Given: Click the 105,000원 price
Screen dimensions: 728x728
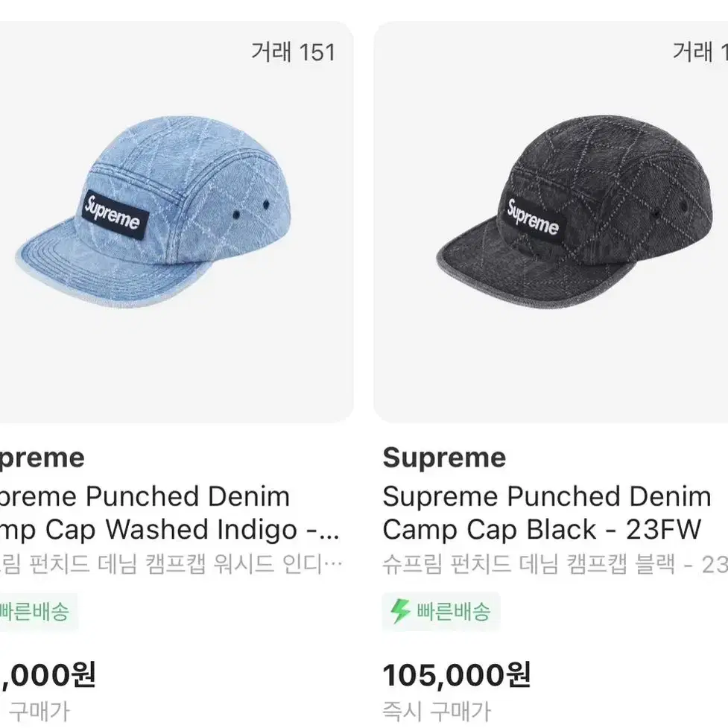Looking at the screenshot, I should tap(456, 674).
